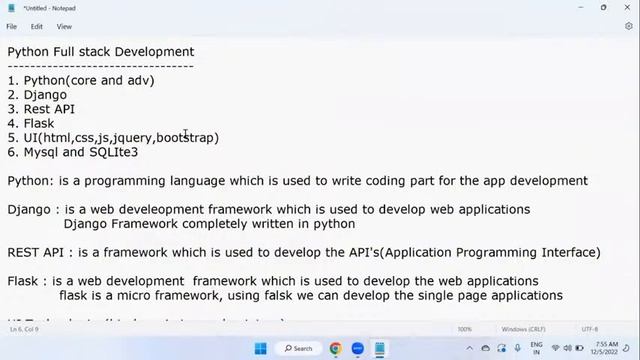Click the line '4. Flask'
Viewport: 640px width, 360px height.
pos(31,123)
